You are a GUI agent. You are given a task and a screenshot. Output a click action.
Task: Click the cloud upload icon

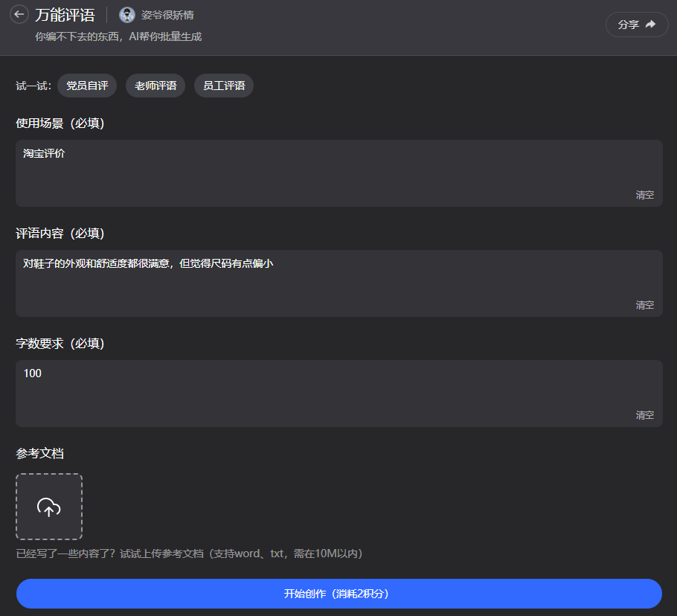49,507
